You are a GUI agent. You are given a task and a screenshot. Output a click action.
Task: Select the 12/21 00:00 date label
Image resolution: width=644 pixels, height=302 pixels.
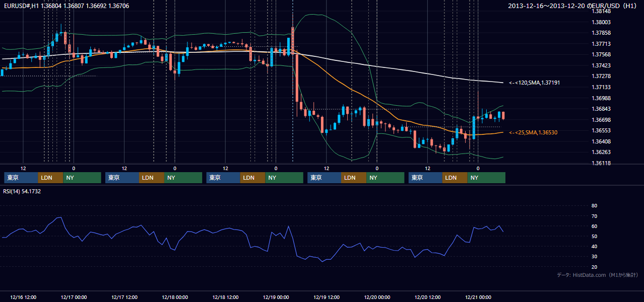(478, 297)
